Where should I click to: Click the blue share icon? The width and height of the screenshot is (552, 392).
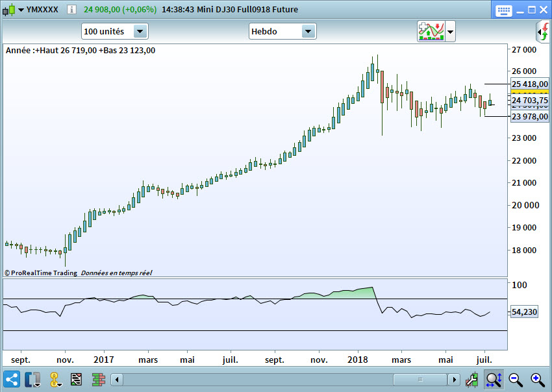pyautogui.click(x=11, y=379)
